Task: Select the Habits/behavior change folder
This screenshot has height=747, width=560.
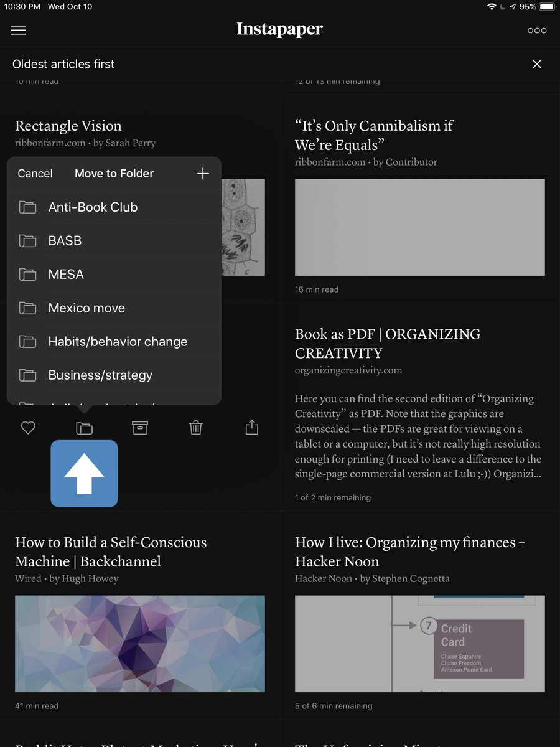Action: coord(114,342)
